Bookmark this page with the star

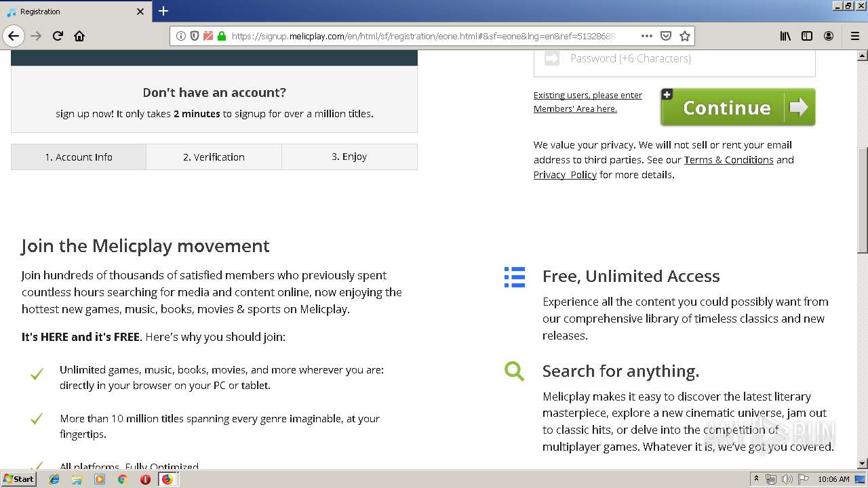click(x=685, y=36)
